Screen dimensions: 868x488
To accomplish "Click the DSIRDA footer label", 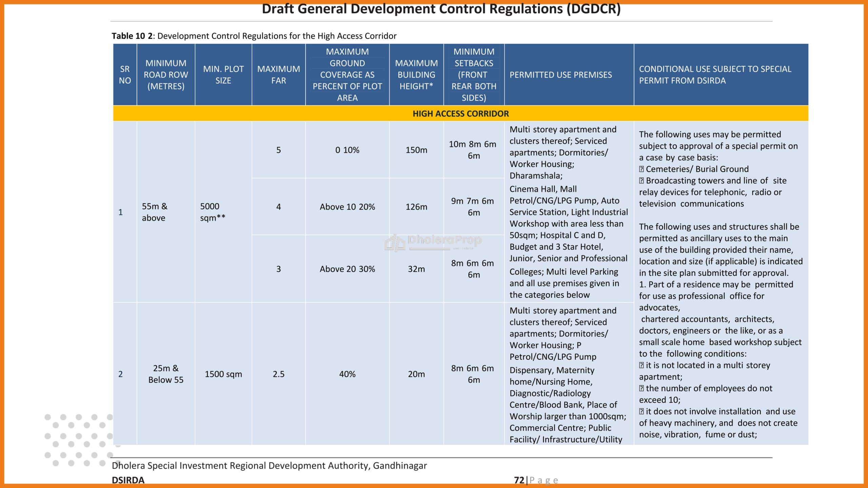I will (x=128, y=480).
